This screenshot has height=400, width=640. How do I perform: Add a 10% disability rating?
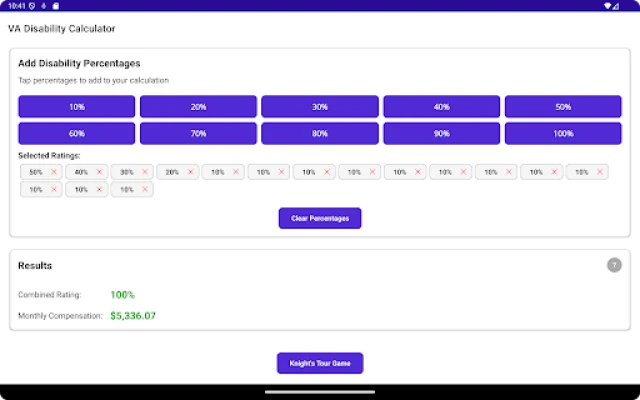(77, 107)
